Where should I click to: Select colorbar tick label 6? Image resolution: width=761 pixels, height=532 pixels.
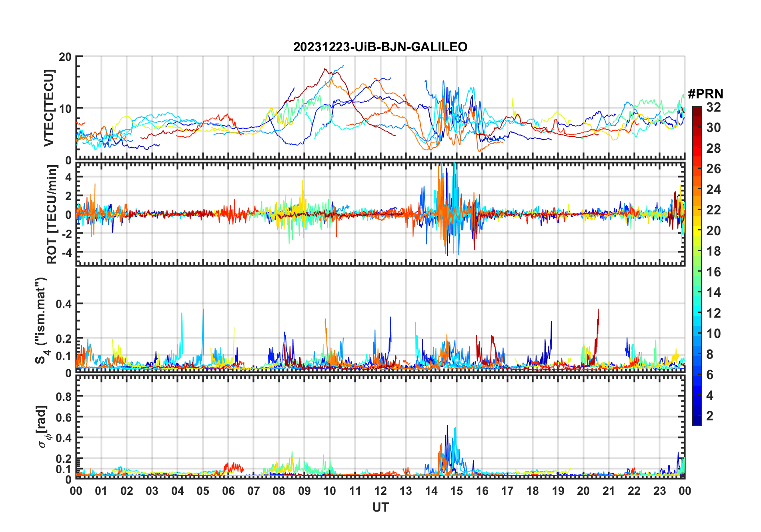[x=710, y=375]
